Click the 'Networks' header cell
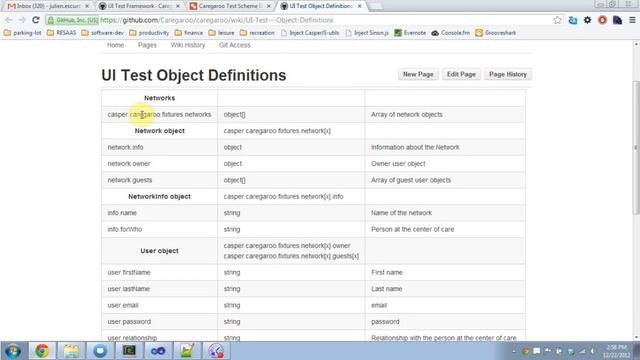The width and height of the screenshot is (640, 360). coord(160,98)
